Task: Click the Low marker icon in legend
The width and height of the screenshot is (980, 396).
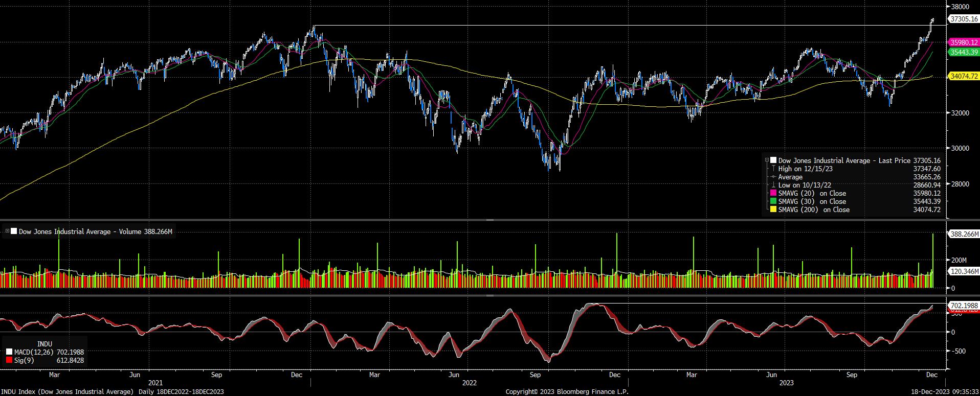Action: pos(773,185)
